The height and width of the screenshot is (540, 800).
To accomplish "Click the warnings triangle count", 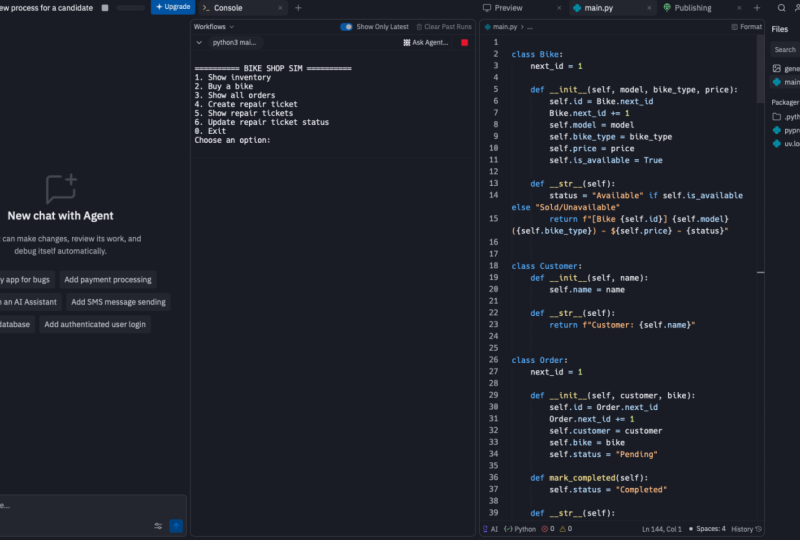I will [566, 529].
